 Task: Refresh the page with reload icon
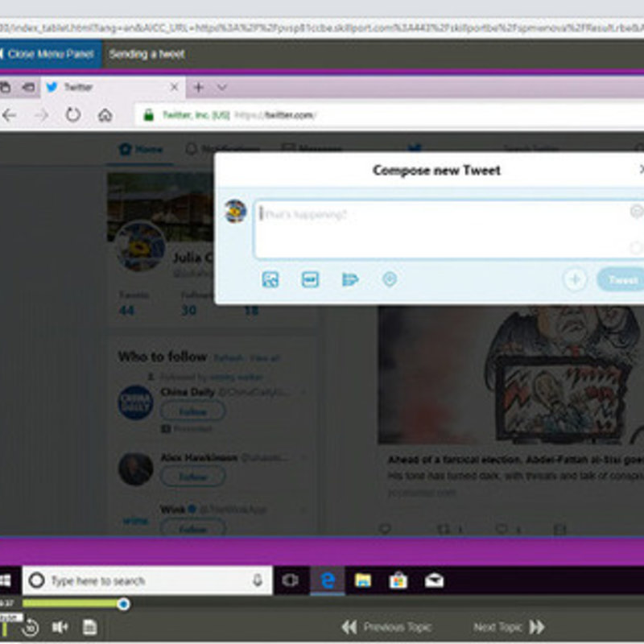tap(73, 115)
